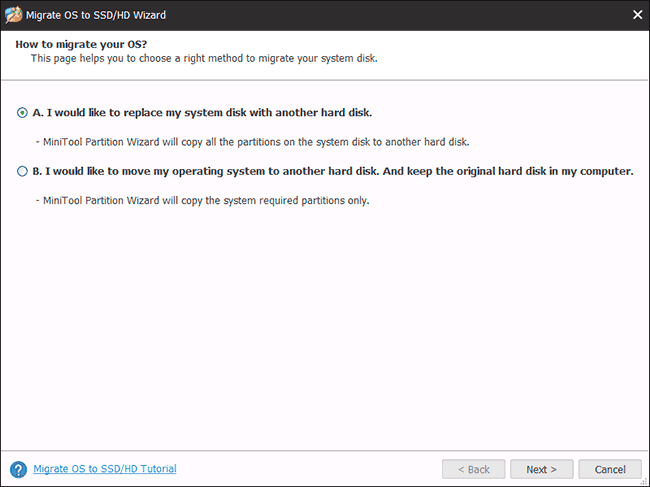650x487 pixels.
Task: Click the wizard app icon in title bar
Action: [x=14, y=14]
